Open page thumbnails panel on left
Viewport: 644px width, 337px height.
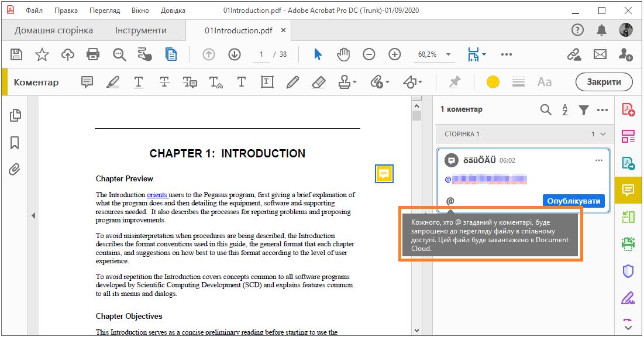(x=15, y=115)
